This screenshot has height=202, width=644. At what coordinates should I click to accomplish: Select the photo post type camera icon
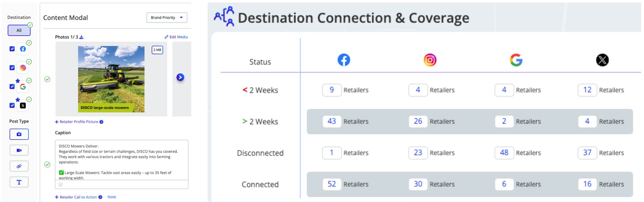(19, 134)
